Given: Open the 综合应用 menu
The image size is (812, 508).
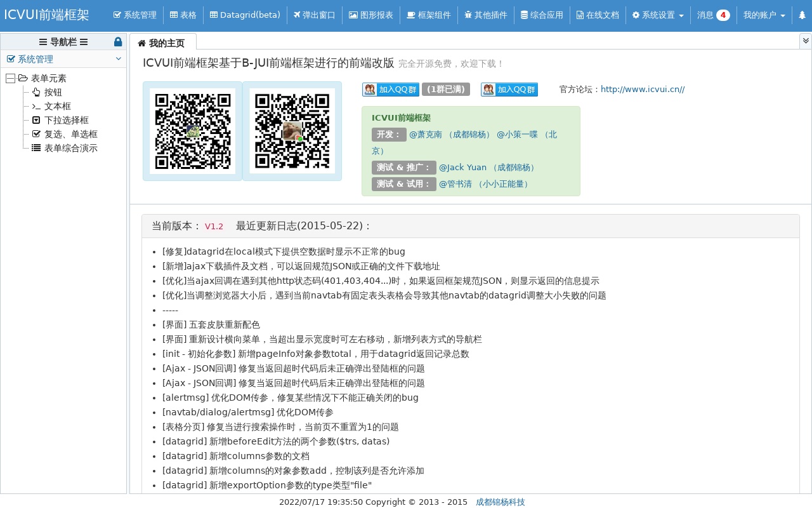Looking at the screenshot, I should coord(542,15).
